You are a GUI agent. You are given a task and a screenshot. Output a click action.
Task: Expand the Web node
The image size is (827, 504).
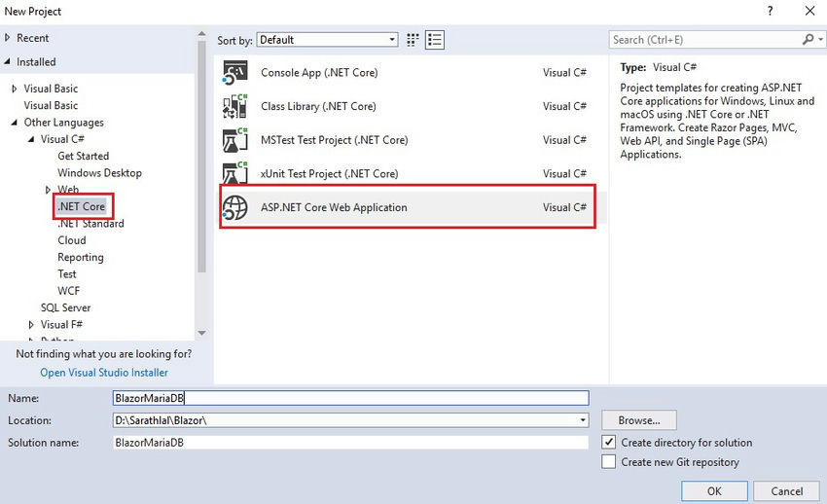tap(48, 190)
